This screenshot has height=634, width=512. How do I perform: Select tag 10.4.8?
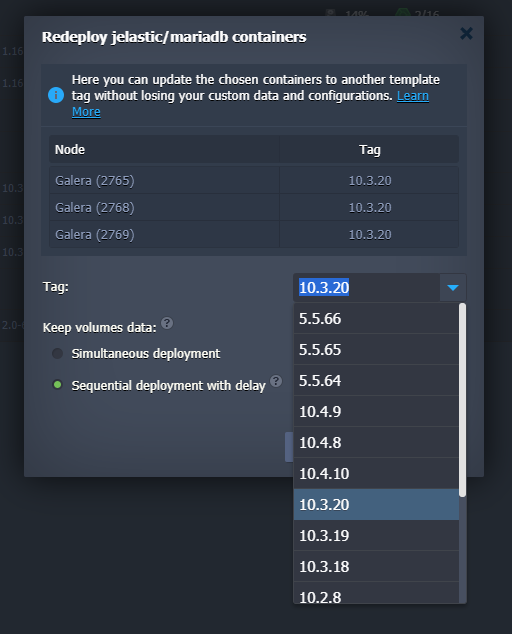point(376,443)
